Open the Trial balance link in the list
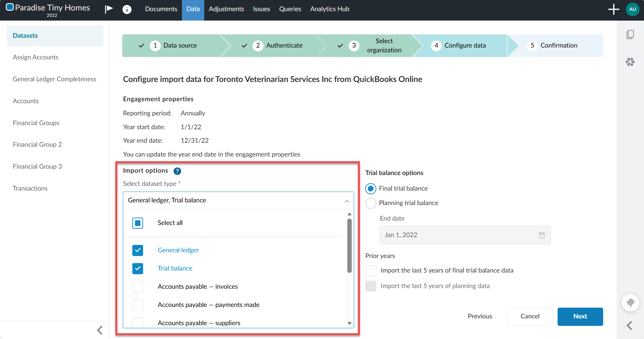Screen dimensions: 644x339 click(x=175, y=268)
